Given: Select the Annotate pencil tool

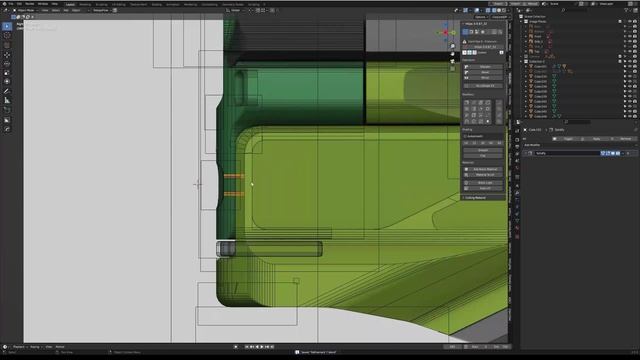Looking at the screenshot, I should [7, 91].
